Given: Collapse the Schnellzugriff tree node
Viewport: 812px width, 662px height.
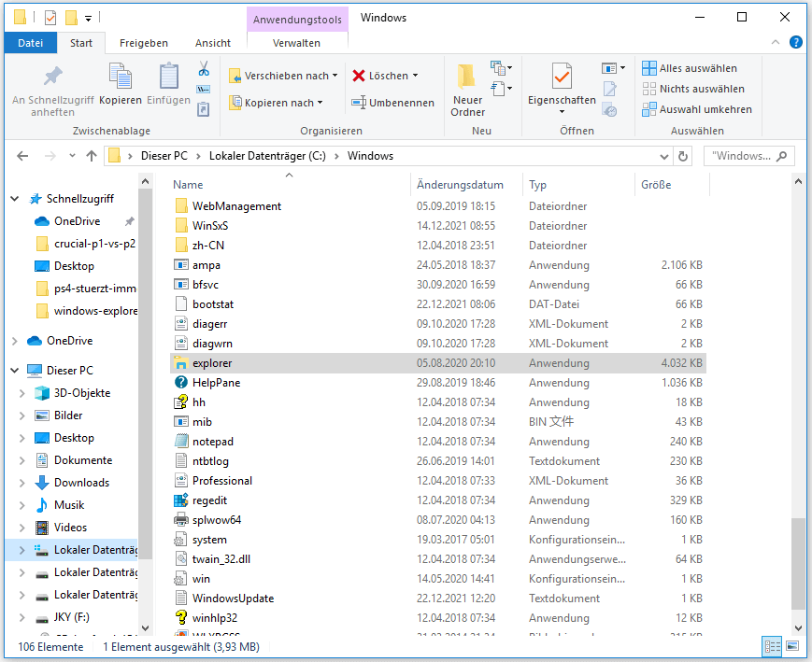Looking at the screenshot, I should [x=15, y=199].
